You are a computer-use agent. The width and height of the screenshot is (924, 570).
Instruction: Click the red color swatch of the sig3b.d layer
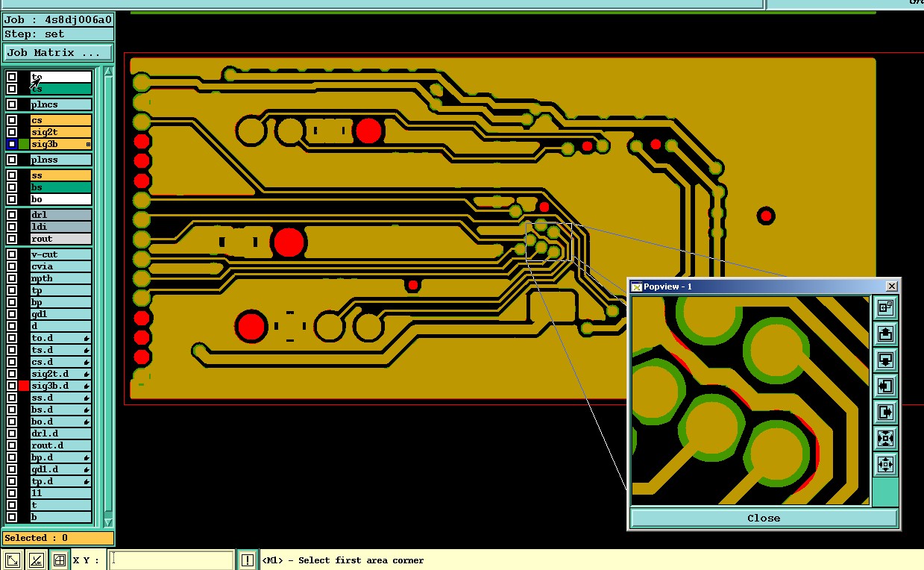pyautogui.click(x=24, y=386)
